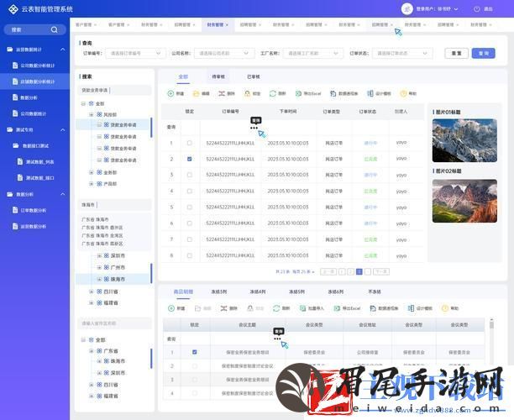Click the 图片01标题 snowy mountain thumbnail
The image size is (514, 420).
tap(464, 140)
